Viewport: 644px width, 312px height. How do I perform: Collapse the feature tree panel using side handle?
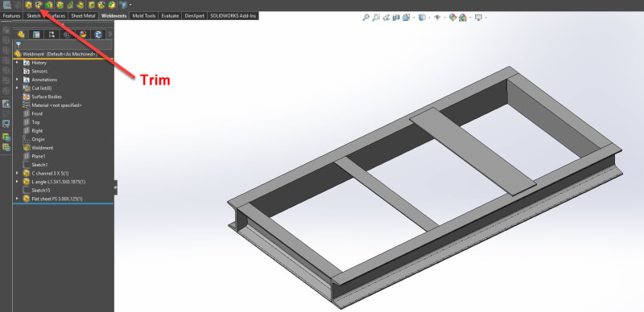point(115,187)
